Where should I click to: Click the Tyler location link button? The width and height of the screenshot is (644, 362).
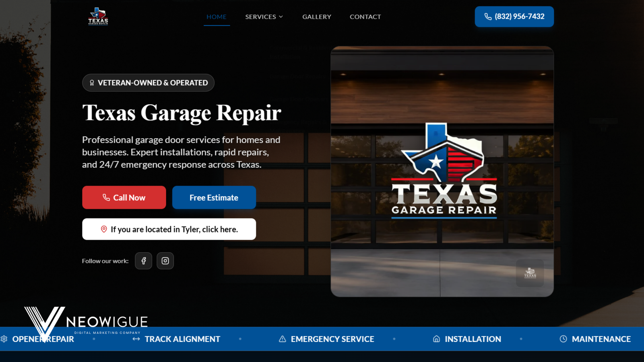click(x=169, y=229)
